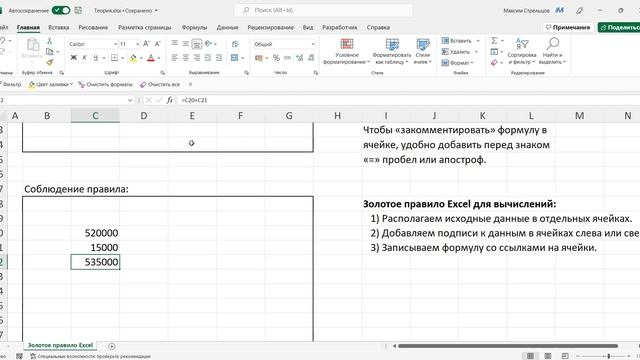Expand the font color arrow
Screen dimensions: 640x360
coord(159,58)
